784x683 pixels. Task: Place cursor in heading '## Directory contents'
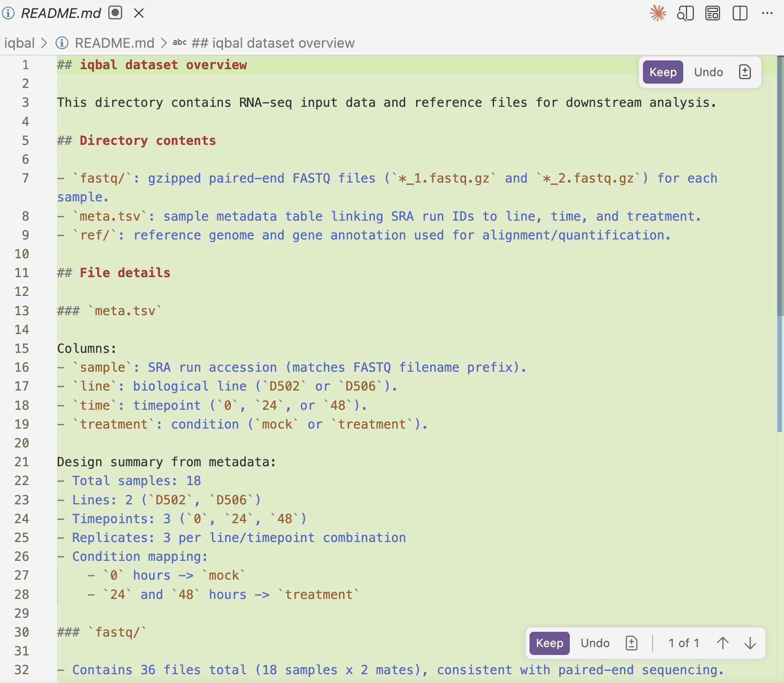(136, 141)
